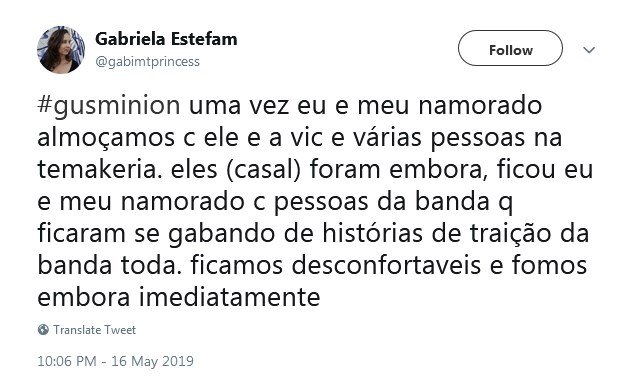Open tweet permalink from 10:06 PM timestamp
Viewport: 630px width, 379px height.
click(x=67, y=361)
